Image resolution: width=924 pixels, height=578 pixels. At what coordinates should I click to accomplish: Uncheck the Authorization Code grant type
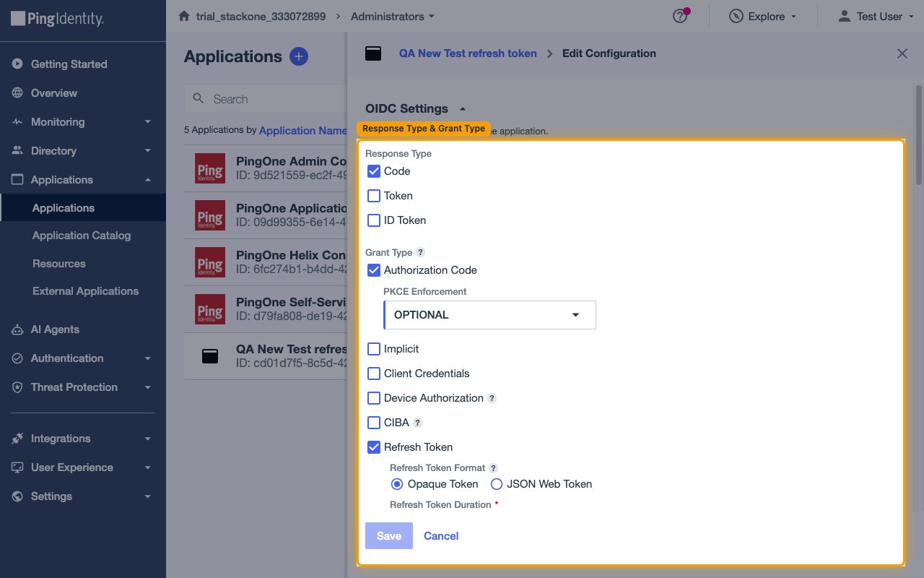(x=374, y=270)
